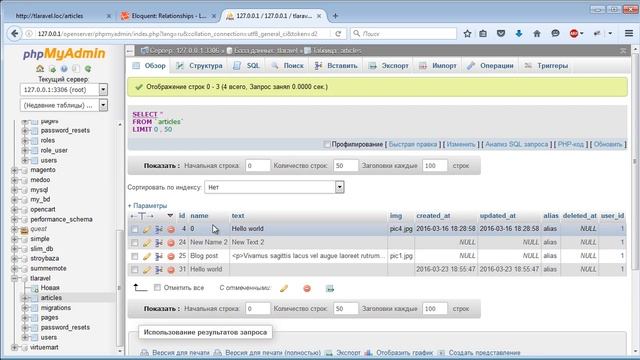Viewport: 640px width, 360px height.
Task: Open the phpMyAdmin home icon
Action: click(x=40, y=69)
